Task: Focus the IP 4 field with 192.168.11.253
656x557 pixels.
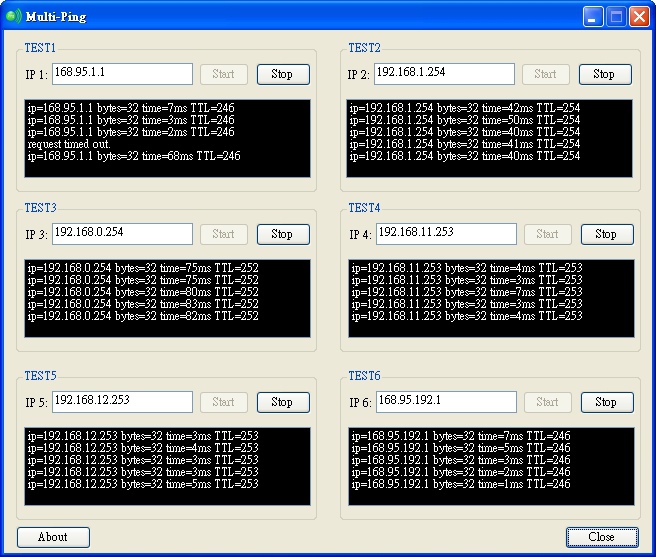Action: [446, 234]
